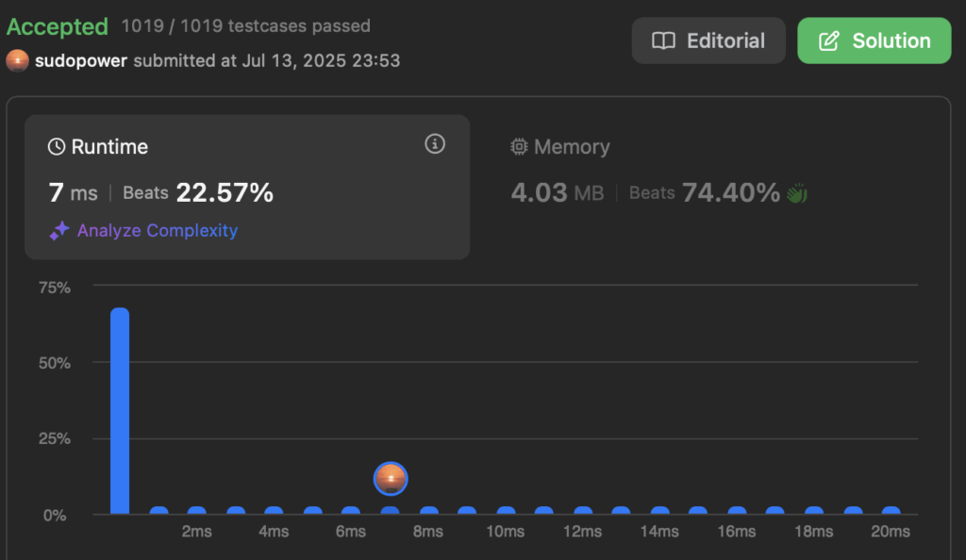Image resolution: width=966 pixels, height=560 pixels.
Task: Click the clock icon next to Runtime
Action: point(57,146)
